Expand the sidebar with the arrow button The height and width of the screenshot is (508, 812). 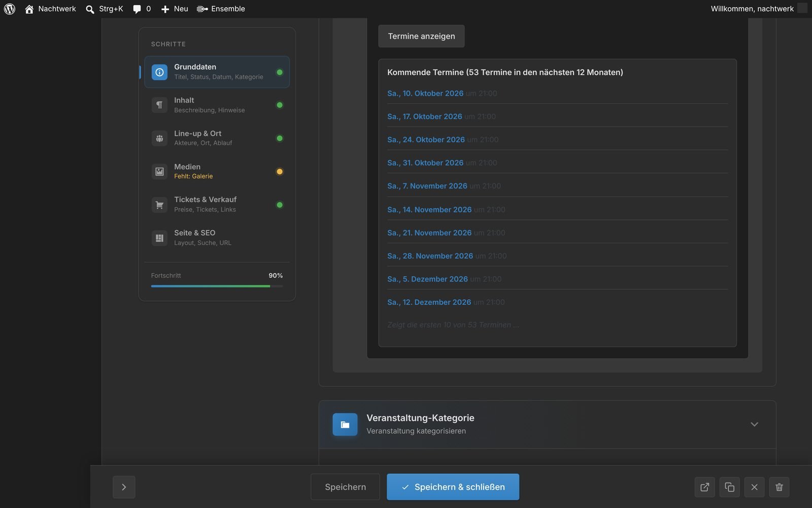click(x=124, y=487)
